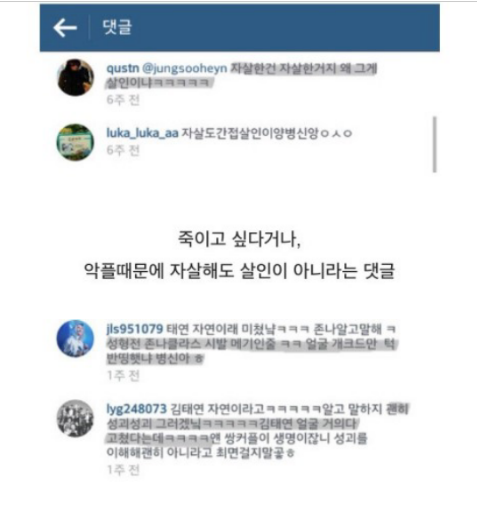The height and width of the screenshot is (518, 477).
Task: Click the comments scrollbar on the right
Action: click(434, 144)
